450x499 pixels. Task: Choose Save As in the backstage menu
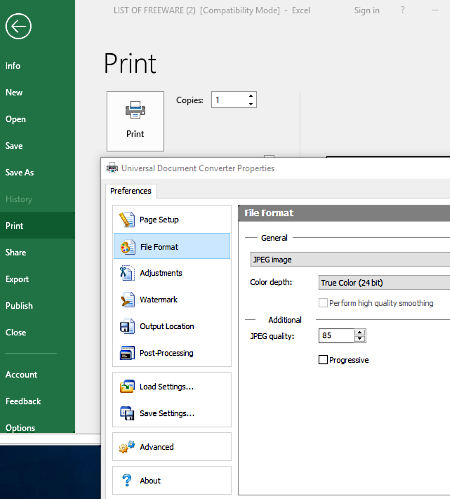37,172
